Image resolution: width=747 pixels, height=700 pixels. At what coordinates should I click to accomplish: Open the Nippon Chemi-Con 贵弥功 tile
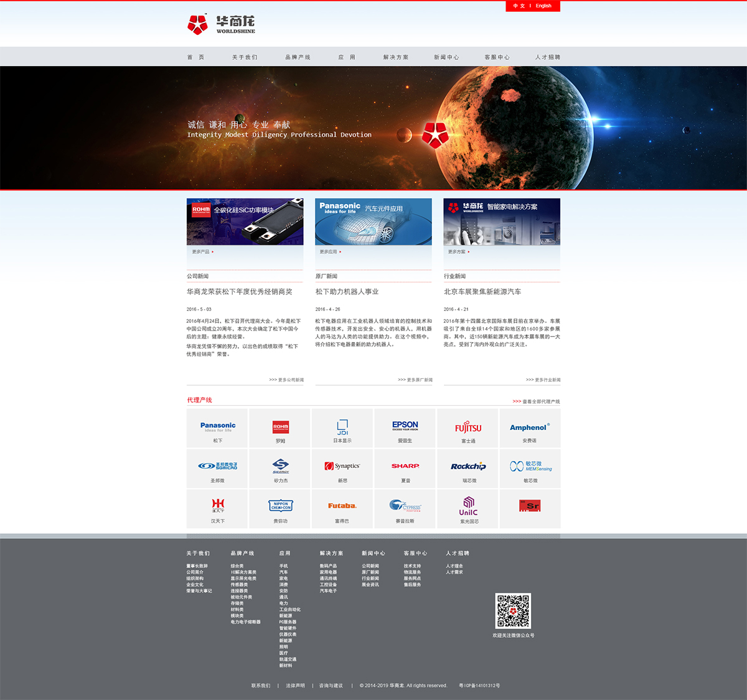tap(280, 509)
